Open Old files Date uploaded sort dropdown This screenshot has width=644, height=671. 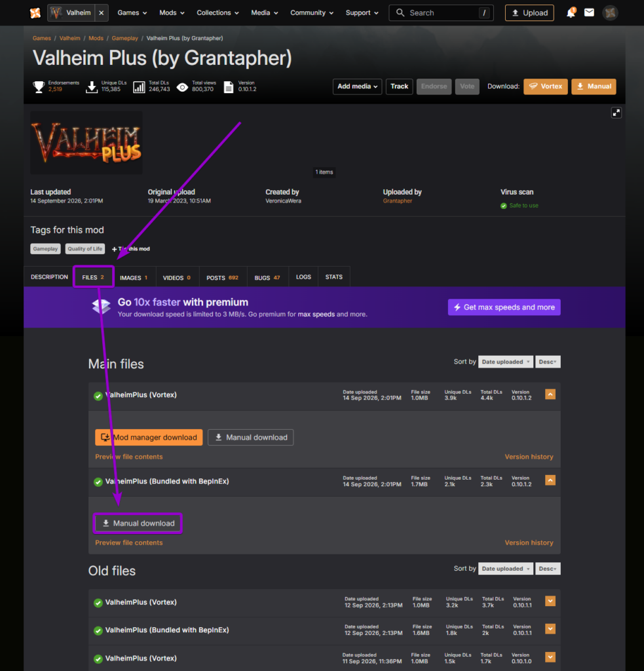tap(505, 569)
